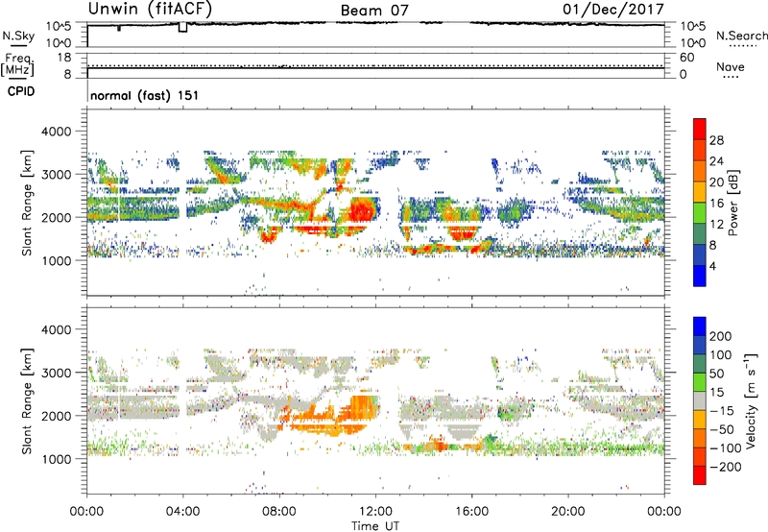Click the date '01/Dec/2017'
This screenshot has width=768, height=532.
coord(613,9)
